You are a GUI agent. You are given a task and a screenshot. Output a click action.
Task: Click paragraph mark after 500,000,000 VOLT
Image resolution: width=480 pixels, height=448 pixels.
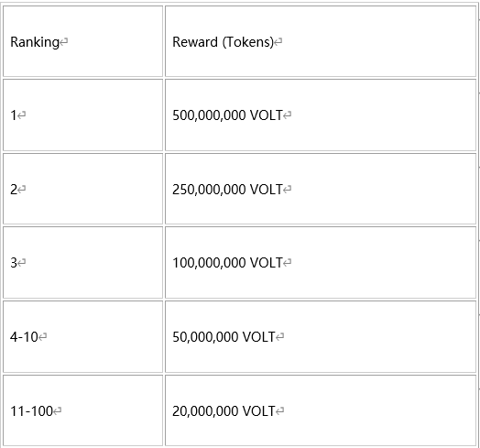coord(287,115)
